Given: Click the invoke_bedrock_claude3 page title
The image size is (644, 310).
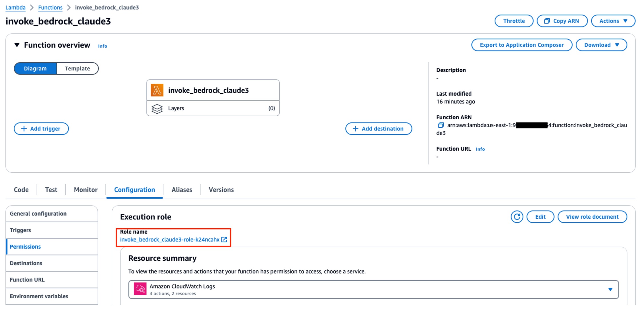Looking at the screenshot, I should tap(58, 21).
